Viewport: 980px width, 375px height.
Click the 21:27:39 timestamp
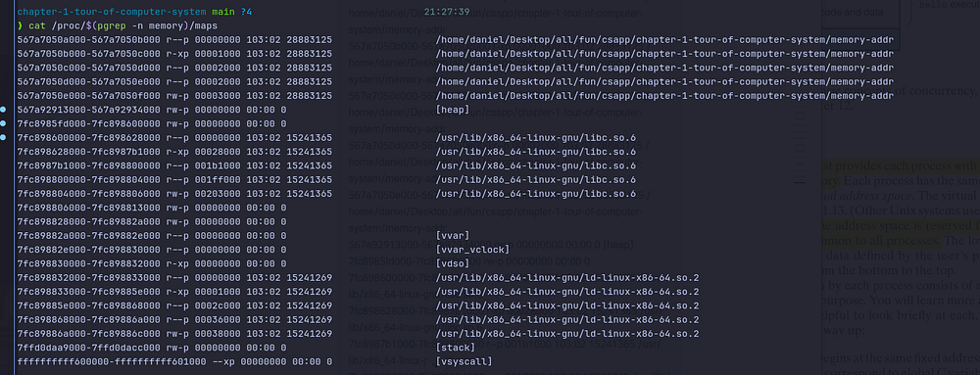446,12
